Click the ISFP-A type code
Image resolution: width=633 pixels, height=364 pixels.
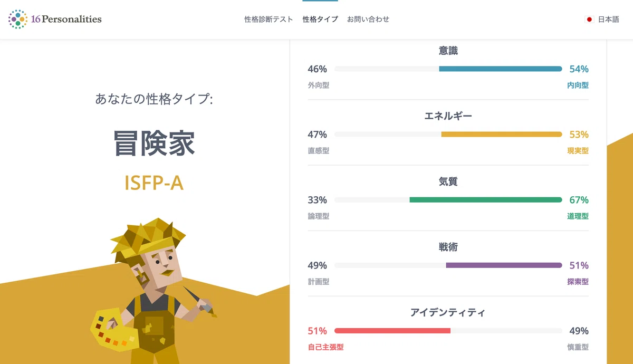tap(154, 182)
